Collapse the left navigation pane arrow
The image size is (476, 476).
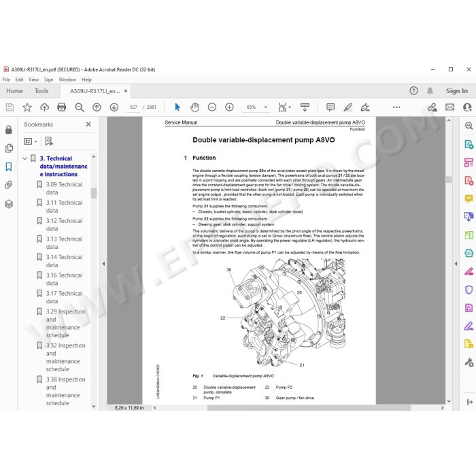point(103,264)
